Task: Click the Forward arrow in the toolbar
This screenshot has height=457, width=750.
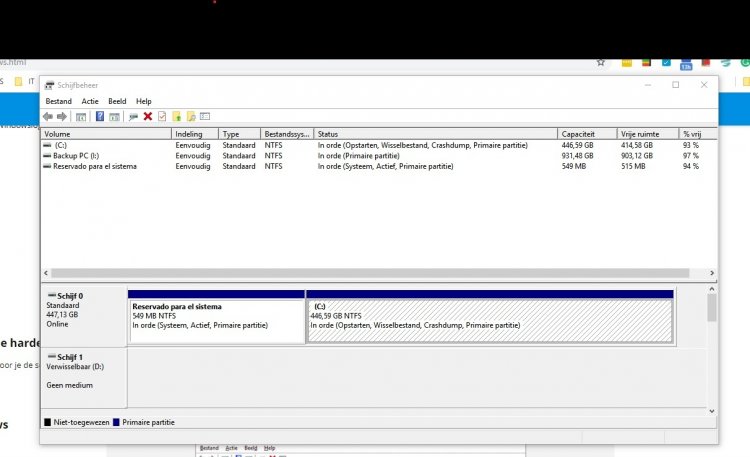Action: click(62, 116)
